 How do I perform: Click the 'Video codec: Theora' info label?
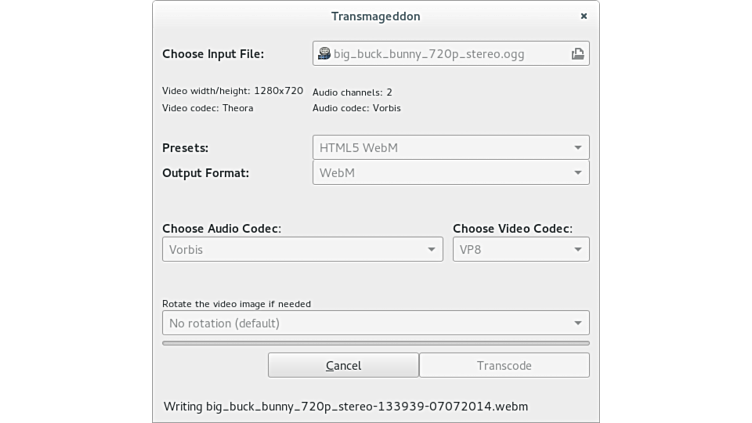point(208,108)
